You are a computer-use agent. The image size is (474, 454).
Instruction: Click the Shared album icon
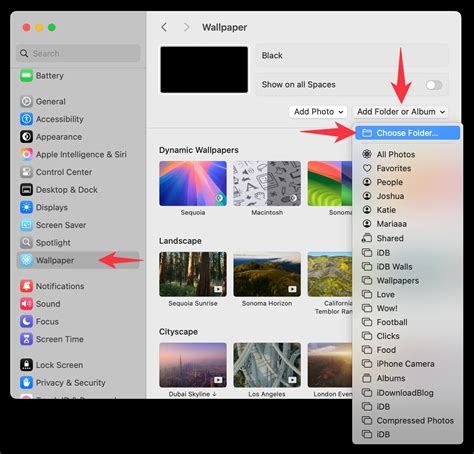(367, 238)
